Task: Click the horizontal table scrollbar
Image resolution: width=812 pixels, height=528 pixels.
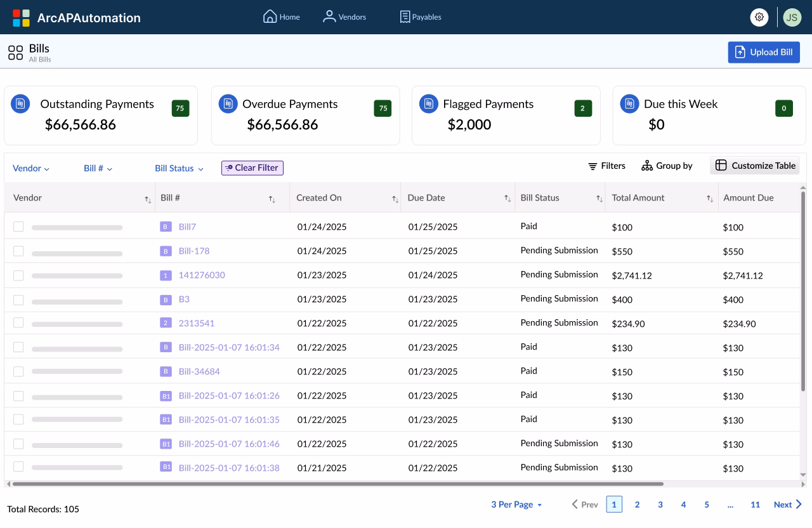Action: click(x=337, y=484)
